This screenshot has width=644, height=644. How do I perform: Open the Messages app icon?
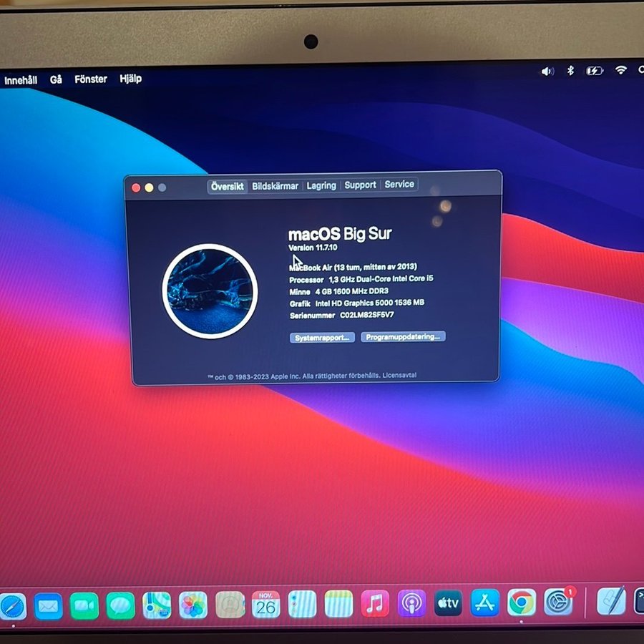tap(121, 606)
